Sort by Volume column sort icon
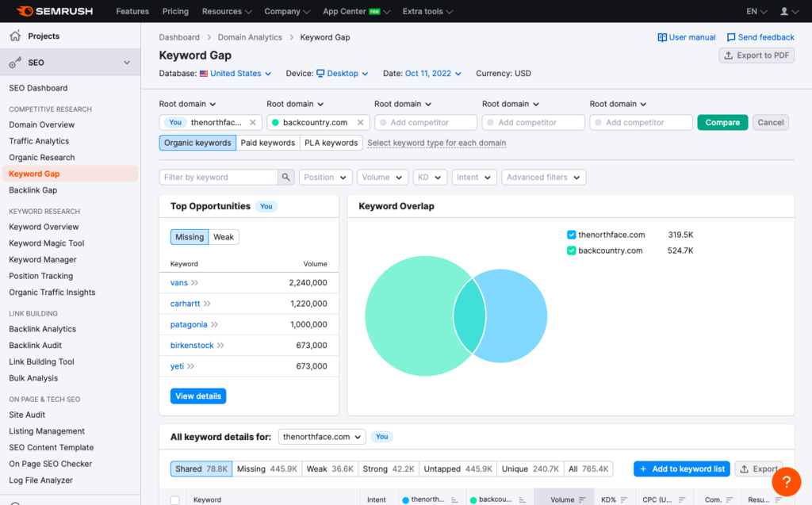Viewport: 812px width, 505px height. 582,499
